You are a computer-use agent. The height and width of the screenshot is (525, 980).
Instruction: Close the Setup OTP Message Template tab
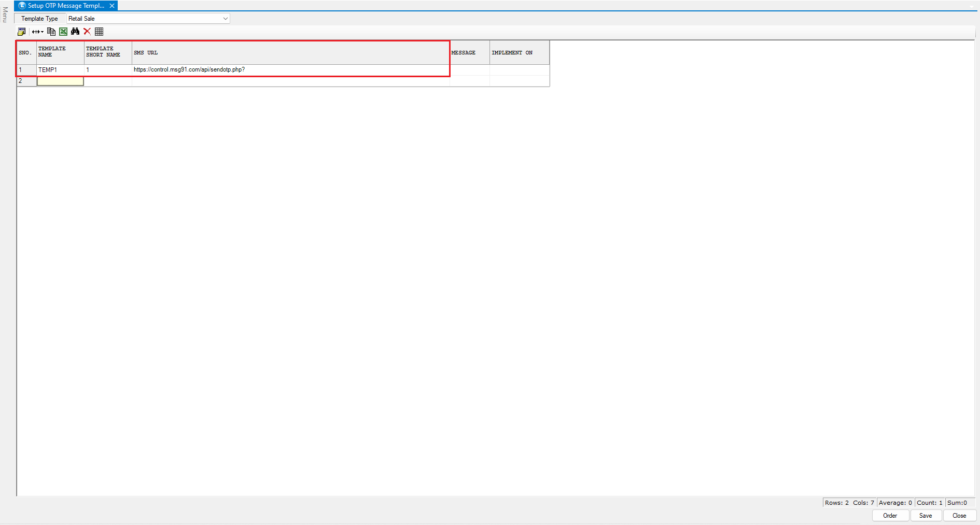click(111, 6)
